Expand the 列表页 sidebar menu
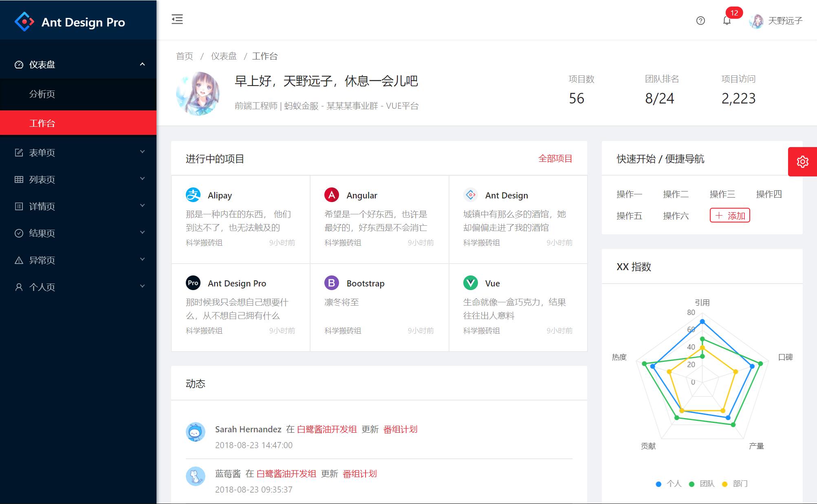The width and height of the screenshot is (817, 504). [78, 179]
